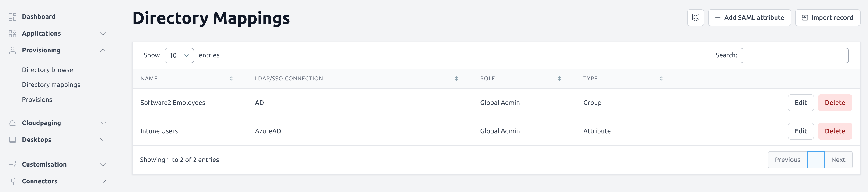Click the Connectors plug icon
The height and width of the screenshot is (192, 868).
click(12, 181)
